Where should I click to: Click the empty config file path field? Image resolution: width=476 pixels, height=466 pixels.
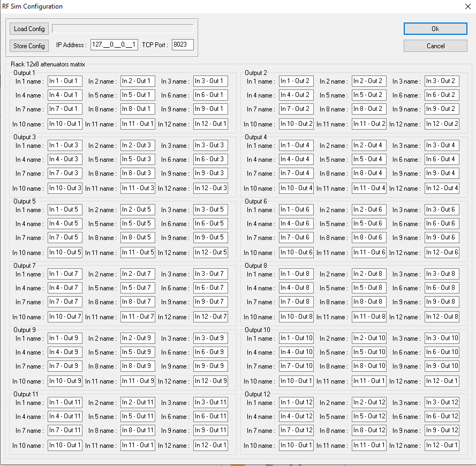click(123, 29)
